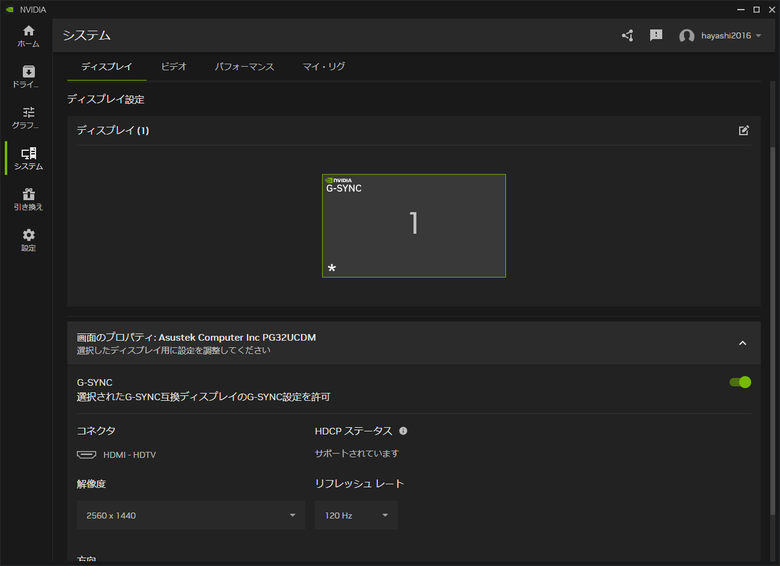Viewport: 780px width, 566px height.
Task: Click the HDCP ステータス info icon
Action: 403,431
